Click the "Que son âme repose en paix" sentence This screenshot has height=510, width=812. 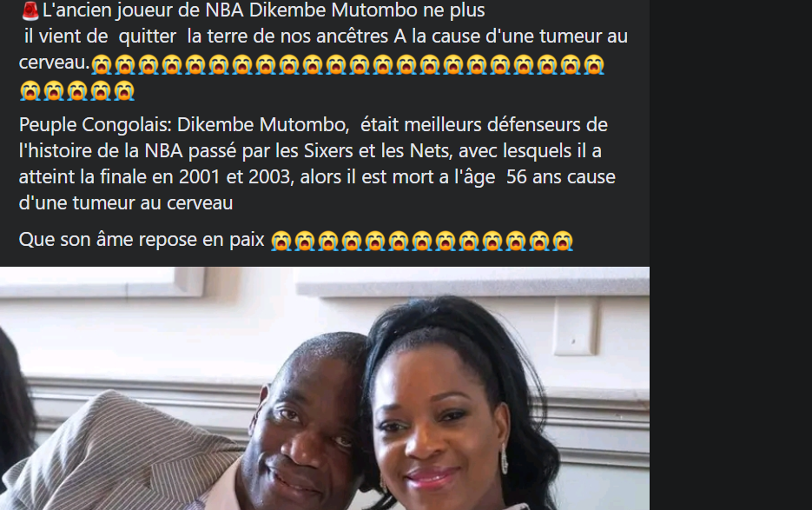(x=142, y=240)
